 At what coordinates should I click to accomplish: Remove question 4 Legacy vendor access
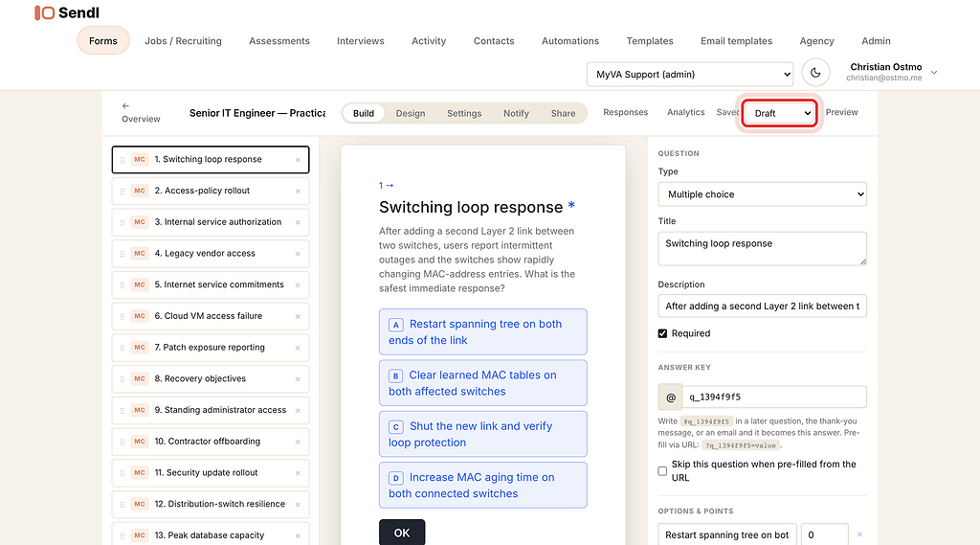(x=298, y=254)
